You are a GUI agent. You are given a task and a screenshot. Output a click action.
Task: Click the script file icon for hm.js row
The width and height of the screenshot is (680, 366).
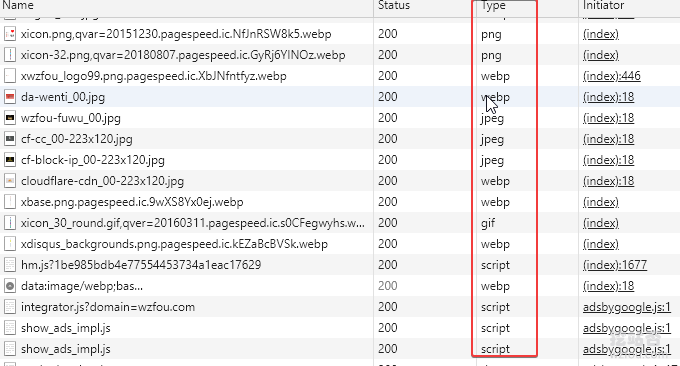pyautogui.click(x=10, y=265)
